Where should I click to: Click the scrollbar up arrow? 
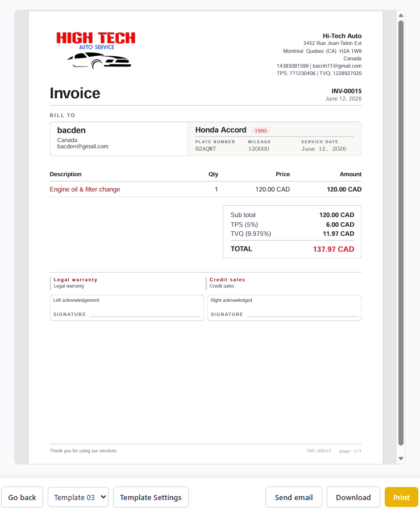point(401,15)
